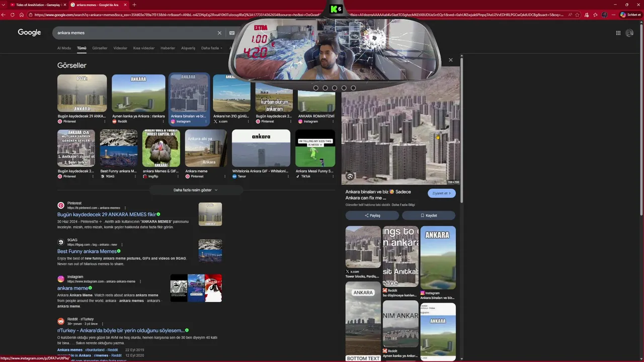644x362 pixels.
Task: Expand 'Daha fazla resim göster' images
Action: pos(196,190)
